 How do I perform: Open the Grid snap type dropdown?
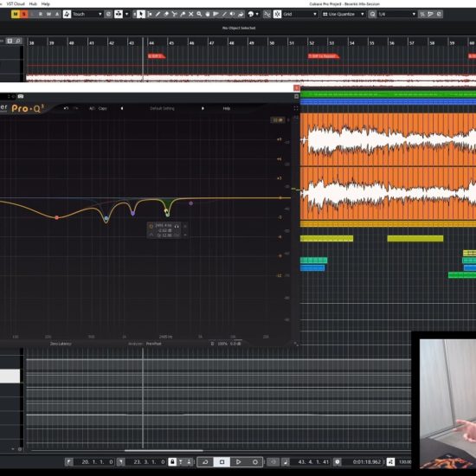tap(299, 14)
